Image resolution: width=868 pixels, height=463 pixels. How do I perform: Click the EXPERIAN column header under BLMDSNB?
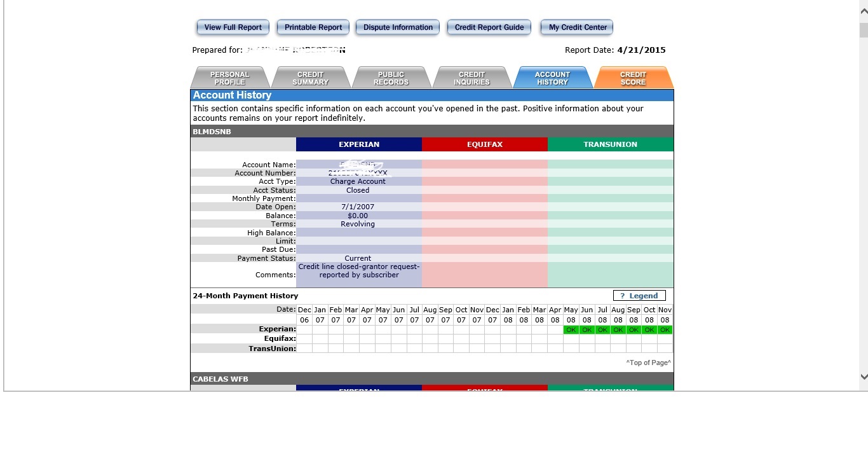tap(359, 144)
